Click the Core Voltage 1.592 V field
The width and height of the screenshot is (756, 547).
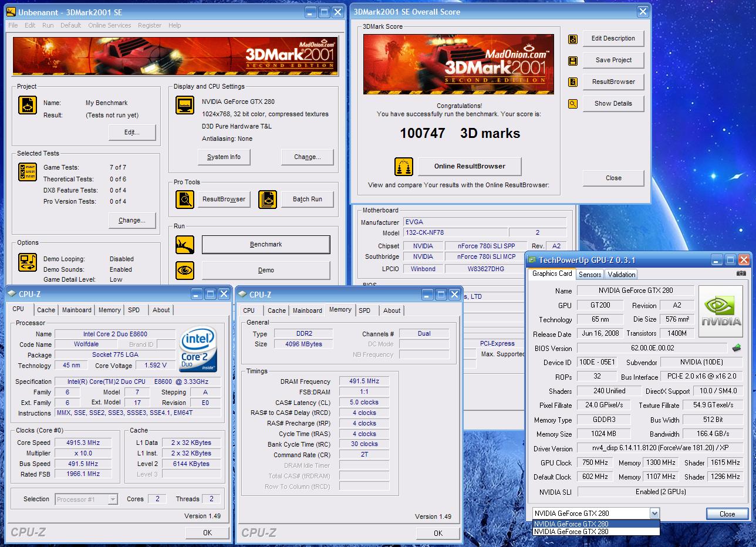tap(155, 365)
